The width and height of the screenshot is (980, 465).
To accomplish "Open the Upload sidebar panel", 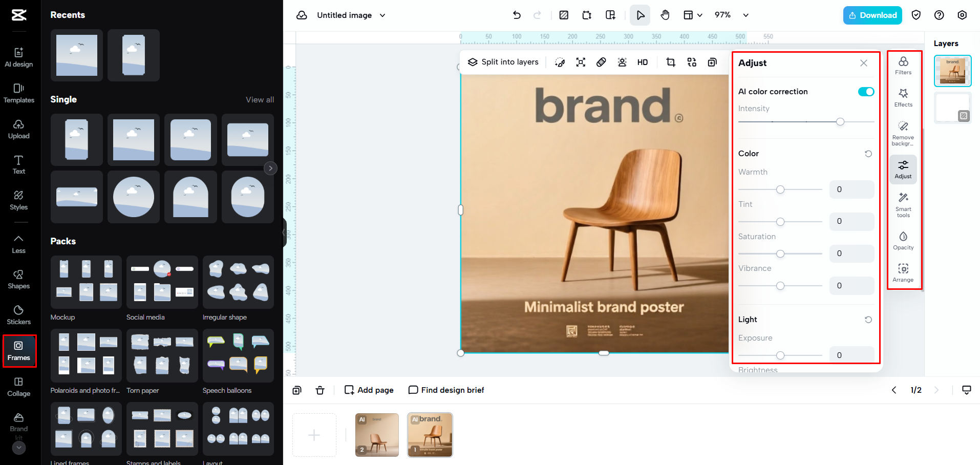I will pos(19,129).
